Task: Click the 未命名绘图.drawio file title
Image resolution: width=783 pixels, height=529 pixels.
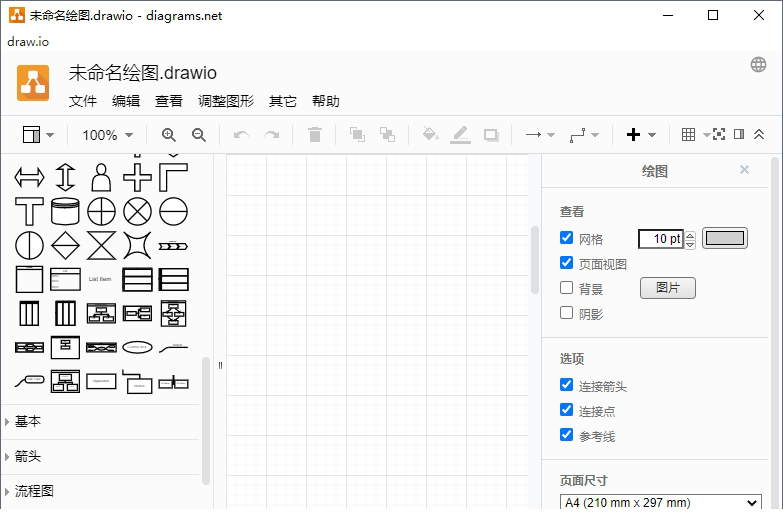Action: click(142, 73)
